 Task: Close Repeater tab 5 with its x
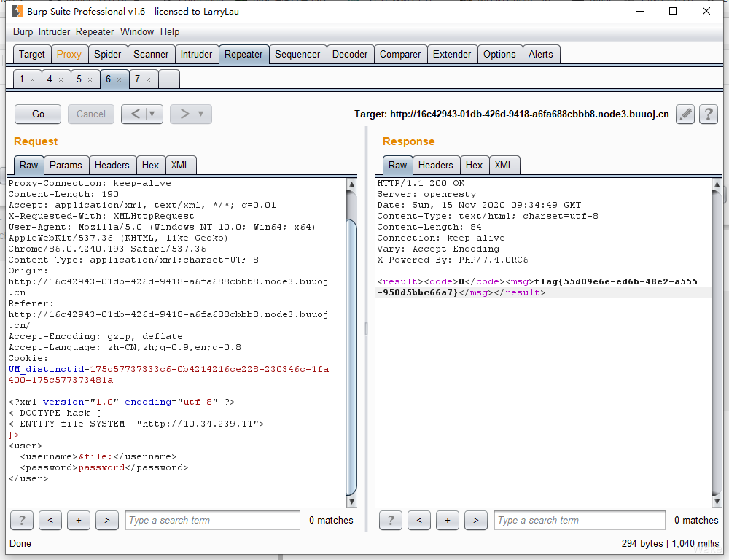(x=90, y=80)
